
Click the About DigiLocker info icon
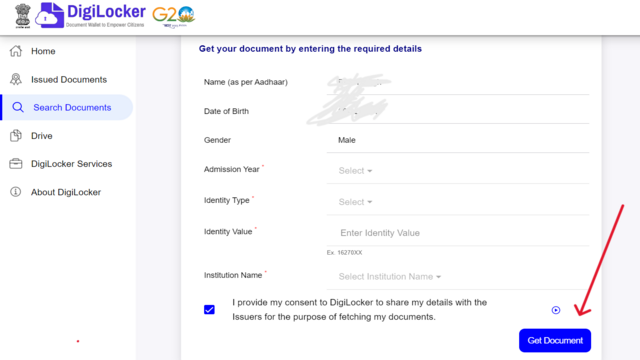click(x=16, y=192)
